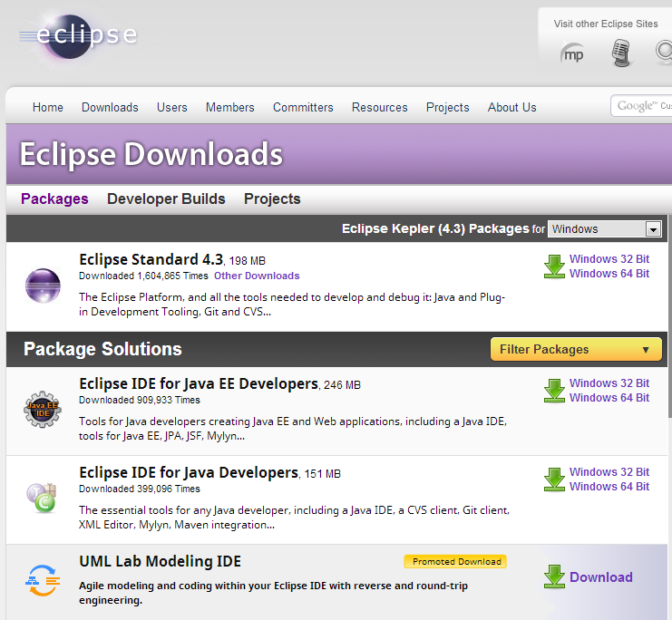
Task: Open the About Us menu item
Action: [511, 107]
